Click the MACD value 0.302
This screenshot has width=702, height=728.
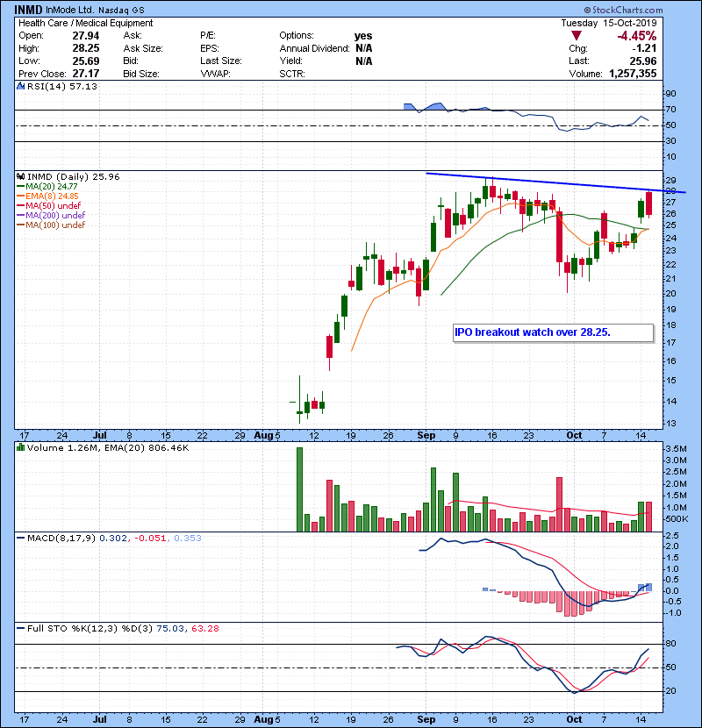coord(113,539)
